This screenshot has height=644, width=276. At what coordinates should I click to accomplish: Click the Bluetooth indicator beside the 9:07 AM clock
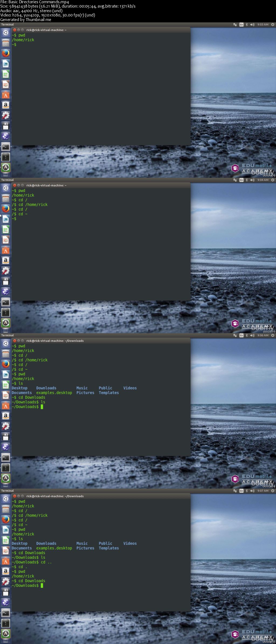tap(247, 491)
